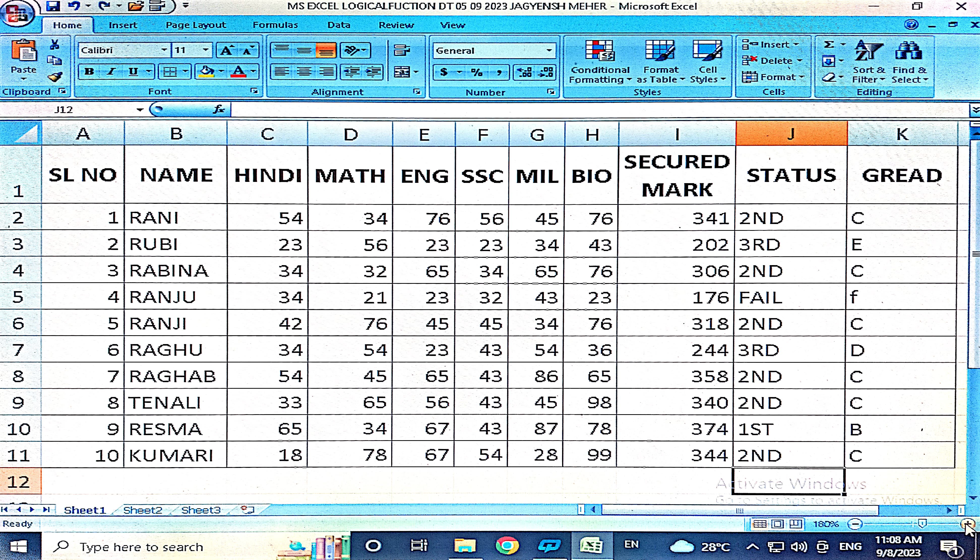Toggle Italic formatting
Viewport: 980px width, 560px height.
click(111, 72)
